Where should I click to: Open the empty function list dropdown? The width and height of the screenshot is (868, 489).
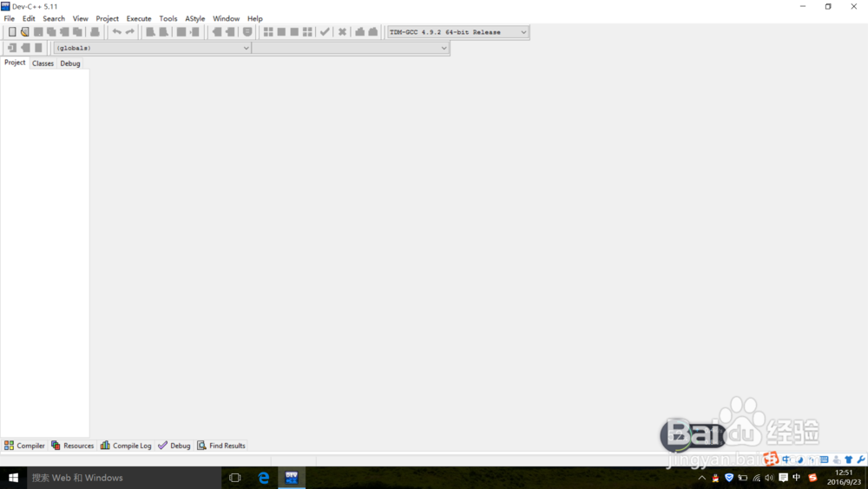click(351, 48)
